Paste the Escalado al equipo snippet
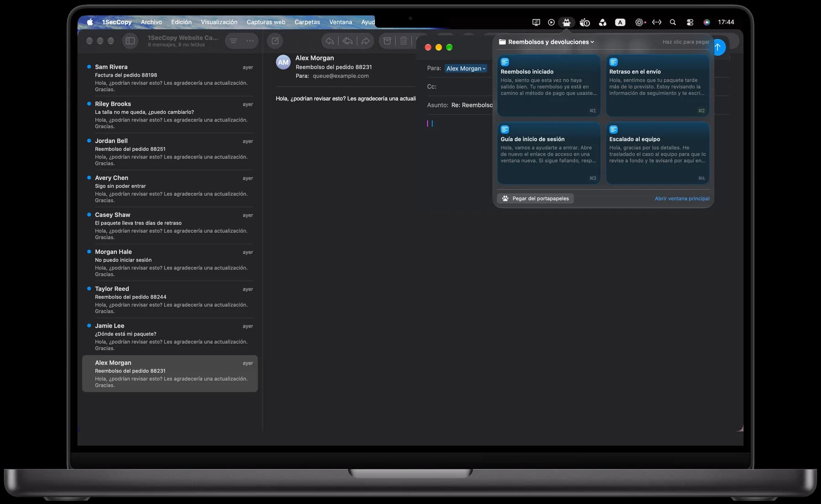 (657, 153)
